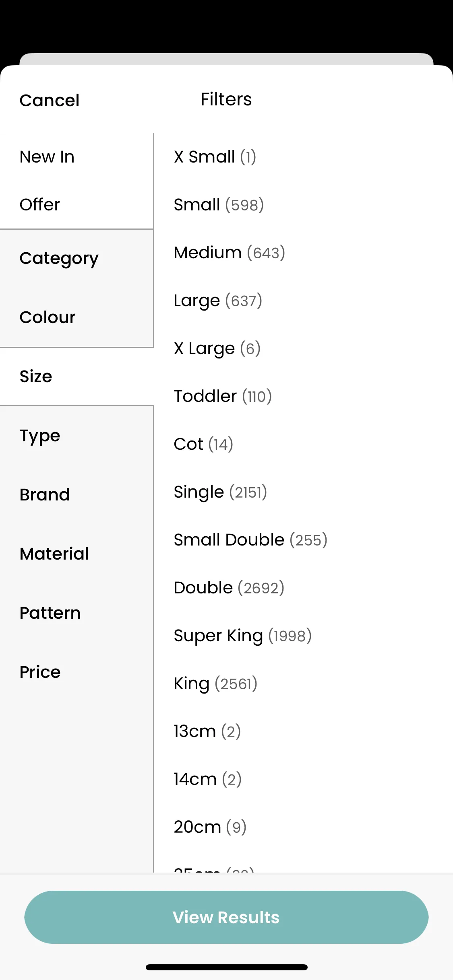Select the Brand filter tab
The height and width of the screenshot is (980, 453).
(x=77, y=494)
